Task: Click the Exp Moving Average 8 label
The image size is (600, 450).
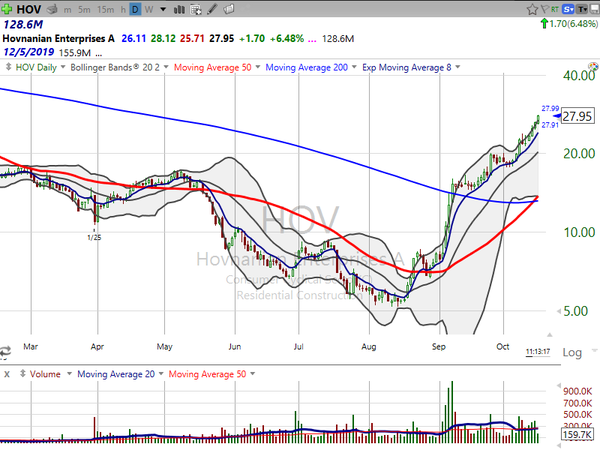Action: click(407, 67)
